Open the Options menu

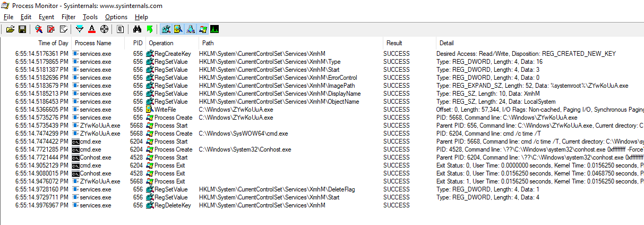116,17
